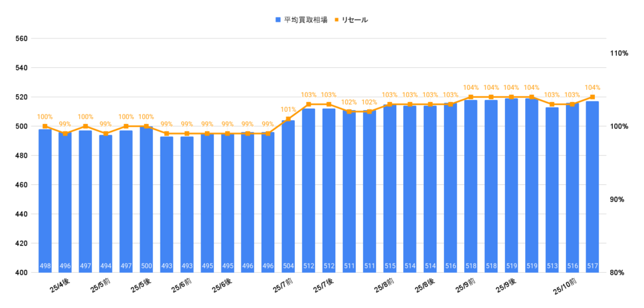Click the bar labeled 494
The height and width of the screenshot is (308, 644).
[106, 202]
